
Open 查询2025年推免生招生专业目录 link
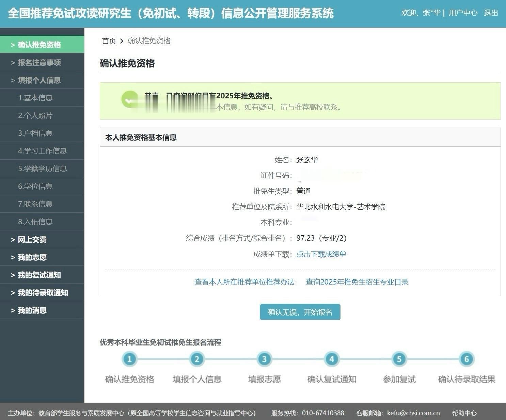(357, 282)
